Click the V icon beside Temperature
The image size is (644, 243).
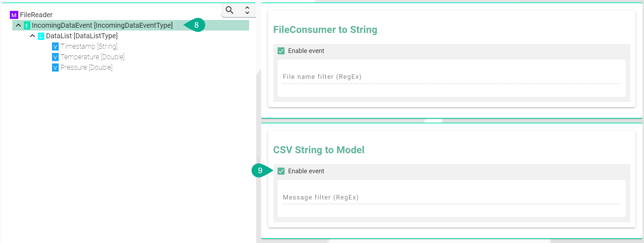click(55, 57)
